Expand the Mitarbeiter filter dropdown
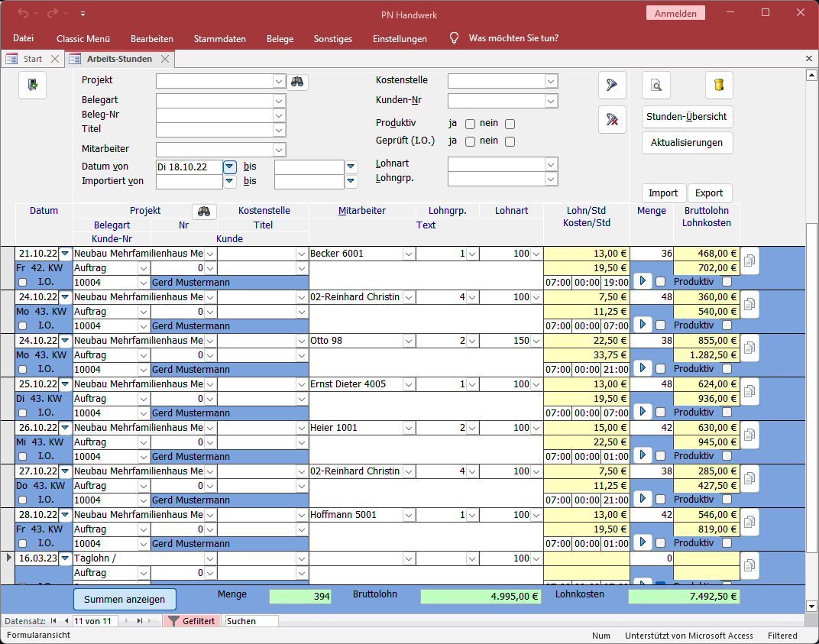Viewport: 819px width, 644px height. (279, 150)
